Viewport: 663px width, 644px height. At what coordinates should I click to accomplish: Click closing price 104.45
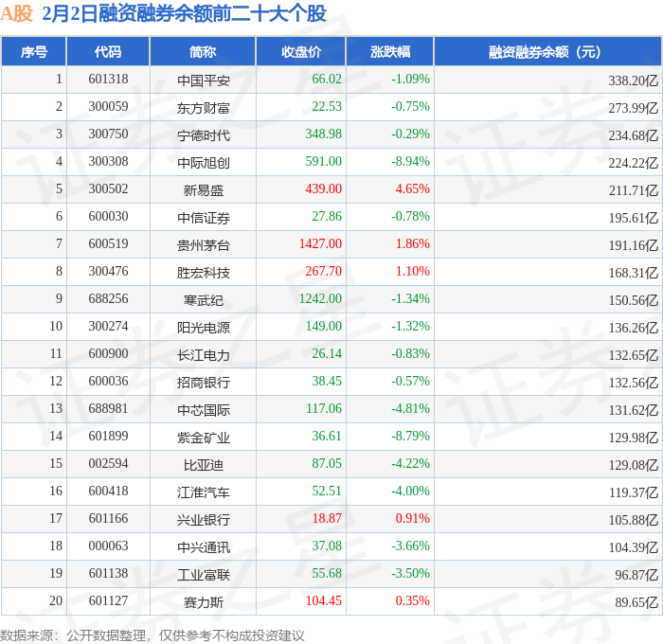[324, 601]
